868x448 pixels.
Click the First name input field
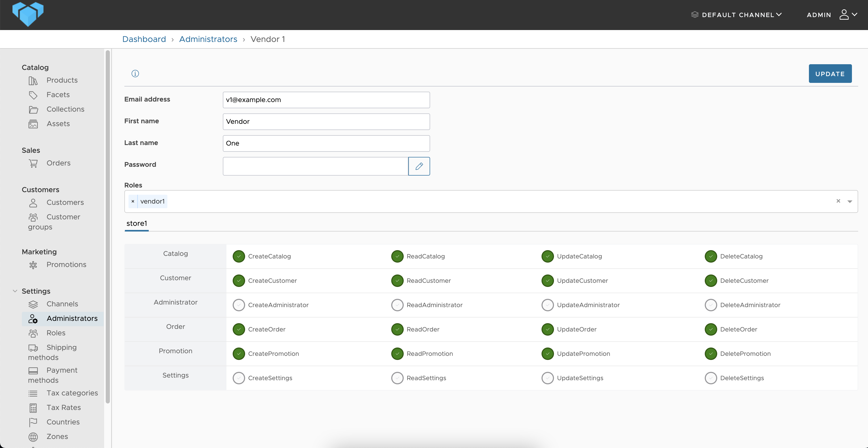pyautogui.click(x=326, y=122)
